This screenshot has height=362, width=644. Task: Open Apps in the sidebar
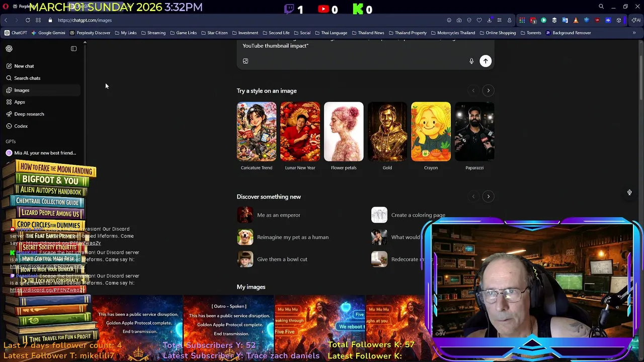pos(40,102)
